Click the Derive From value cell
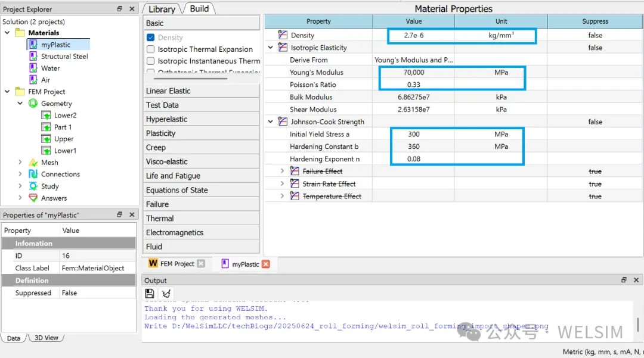 [414, 60]
